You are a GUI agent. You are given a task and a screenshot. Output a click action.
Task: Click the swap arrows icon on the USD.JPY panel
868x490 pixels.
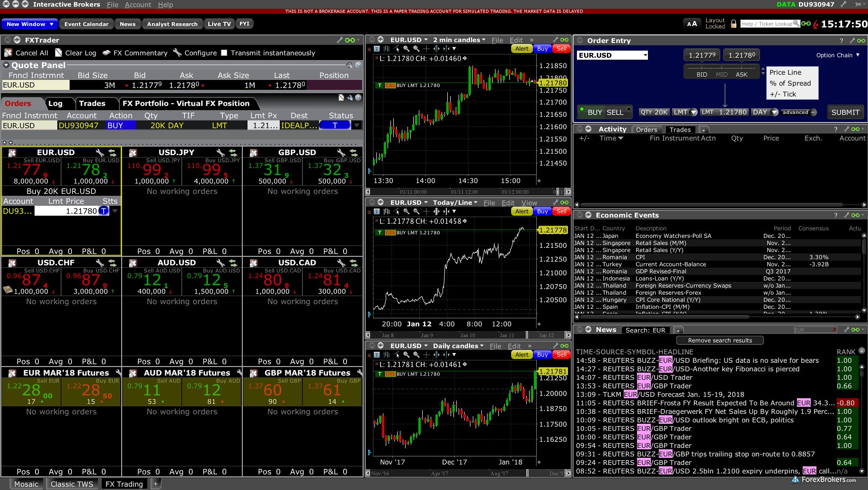click(233, 152)
